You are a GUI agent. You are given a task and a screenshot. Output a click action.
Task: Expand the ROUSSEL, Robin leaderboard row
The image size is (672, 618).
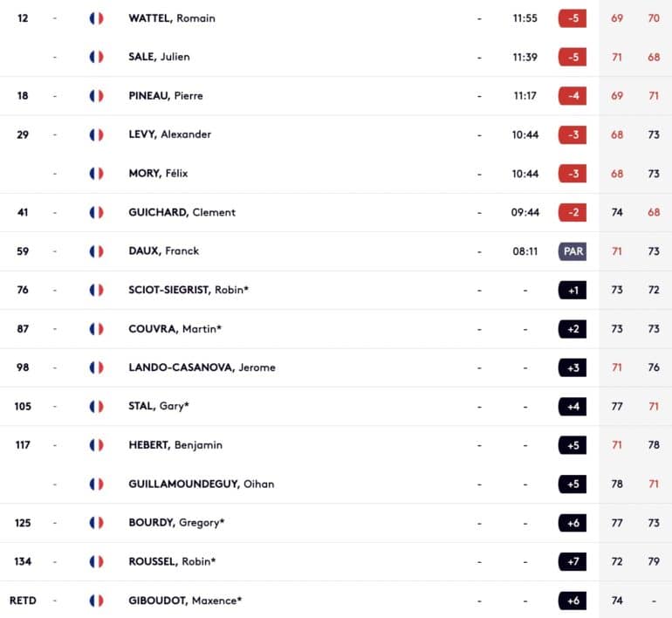[336, 562]
